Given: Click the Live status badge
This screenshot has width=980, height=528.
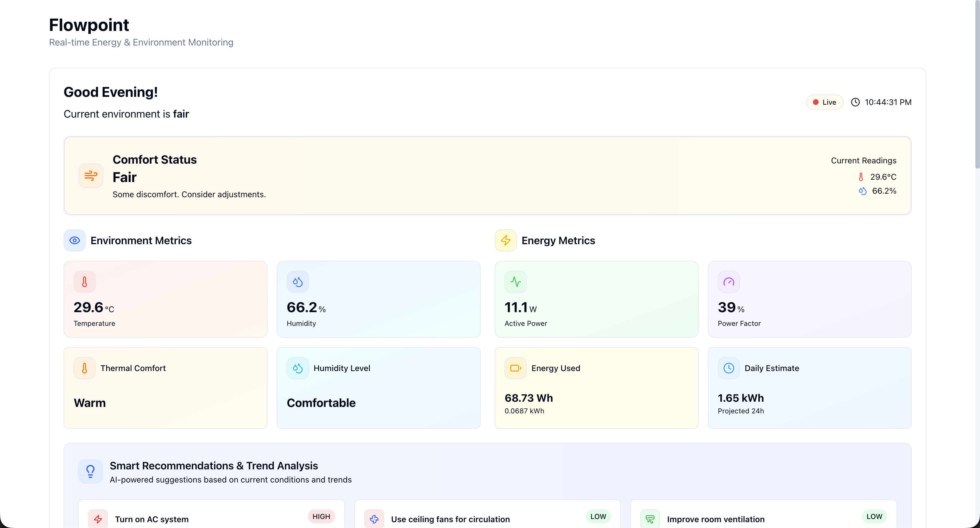Looking at the screenshot, I should pyautogui.click(x=825, y=102).
